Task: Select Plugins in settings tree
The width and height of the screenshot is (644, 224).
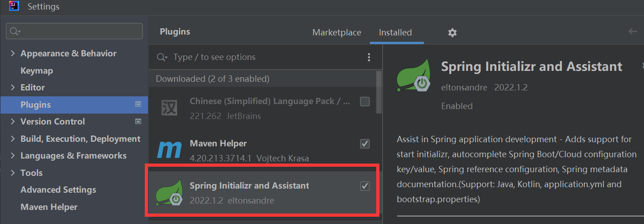Action: [x=74, y=105]
